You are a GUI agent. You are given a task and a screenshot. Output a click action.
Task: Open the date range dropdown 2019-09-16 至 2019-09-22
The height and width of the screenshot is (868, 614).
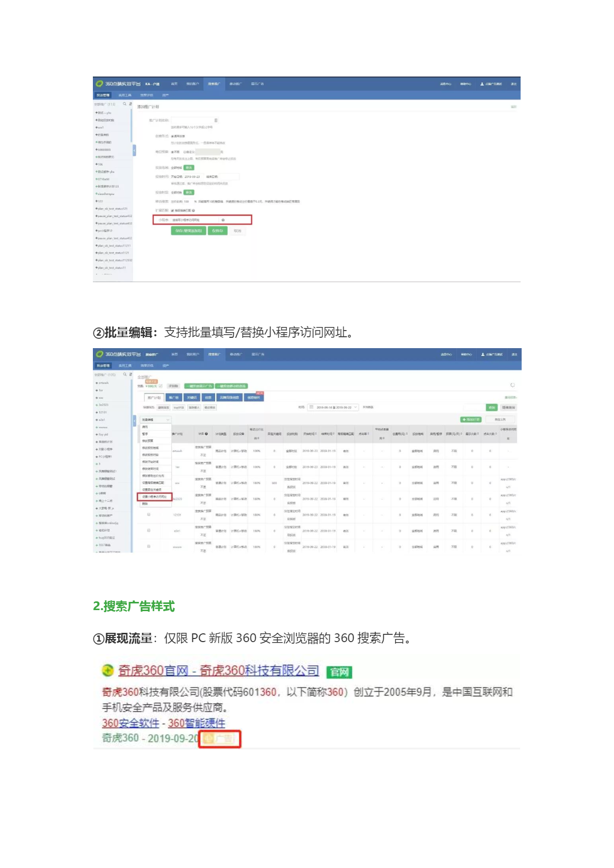333,407
